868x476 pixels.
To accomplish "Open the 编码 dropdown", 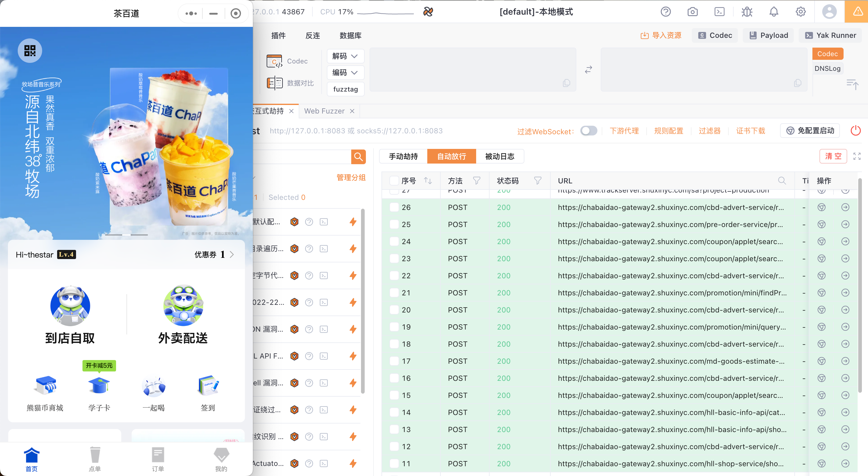I will [x=345, y=72].
